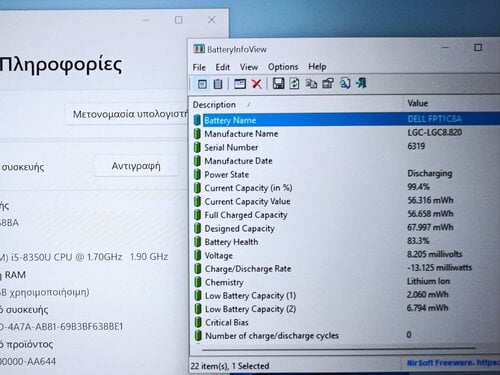Click the battery icon beside Manufacture Date
500x375 pixels.
pyautogui.click(x=198, y=161)
